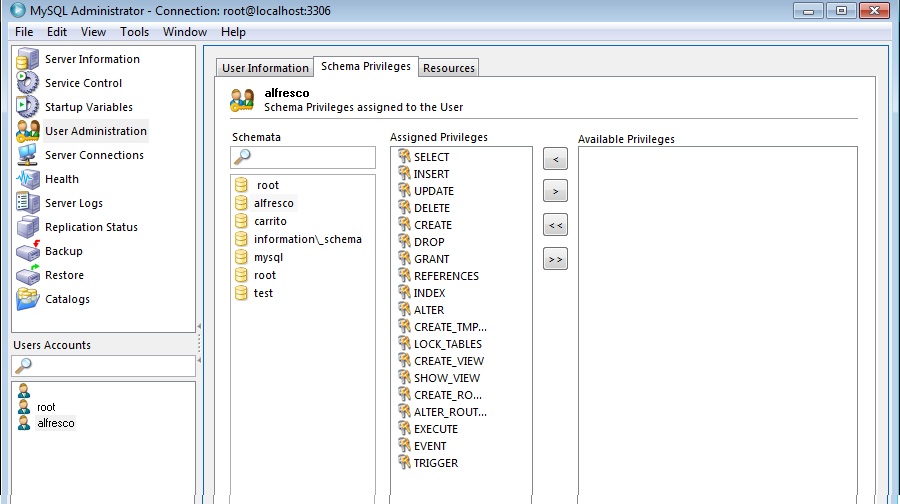Click the unnamed user account icon
Image resolution: width=900 pixels, height=504 pixels.
(24, 391)
